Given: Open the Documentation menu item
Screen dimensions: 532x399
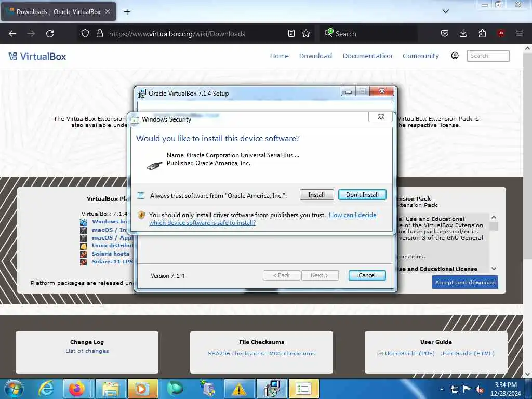Looking at the screenshot, I should [367, 56].
